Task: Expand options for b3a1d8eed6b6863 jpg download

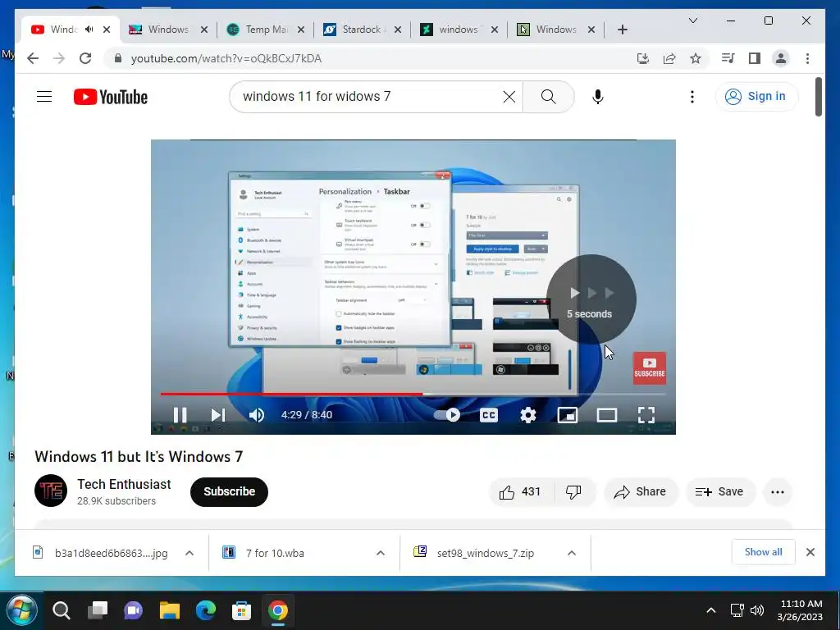Action: coord(189,553)
